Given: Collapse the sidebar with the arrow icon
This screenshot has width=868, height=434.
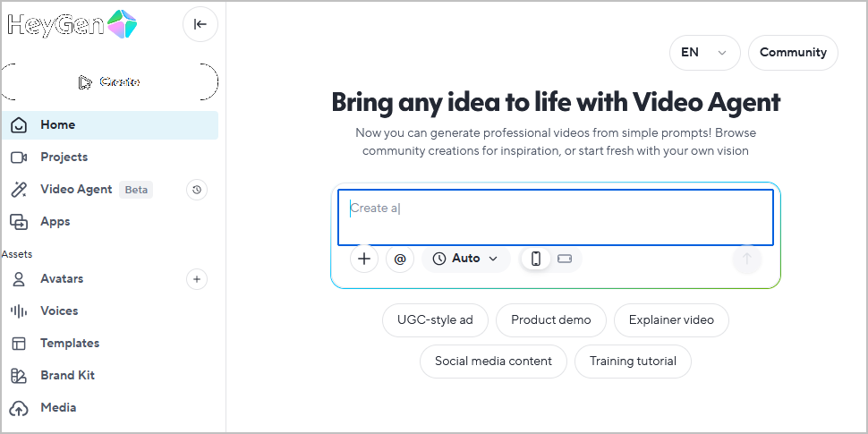Looking at the screenshot, I should [200, 24].
